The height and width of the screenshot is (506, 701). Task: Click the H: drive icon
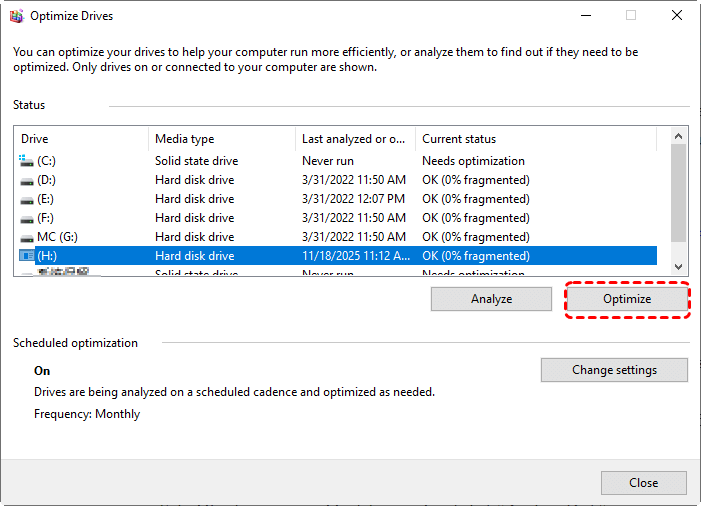(26, 256)
